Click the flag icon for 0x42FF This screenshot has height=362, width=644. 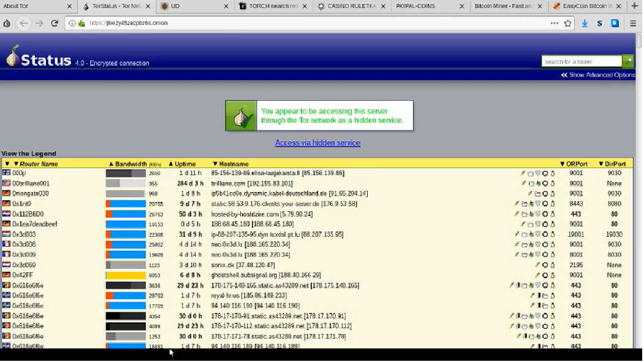pos(6,275)
